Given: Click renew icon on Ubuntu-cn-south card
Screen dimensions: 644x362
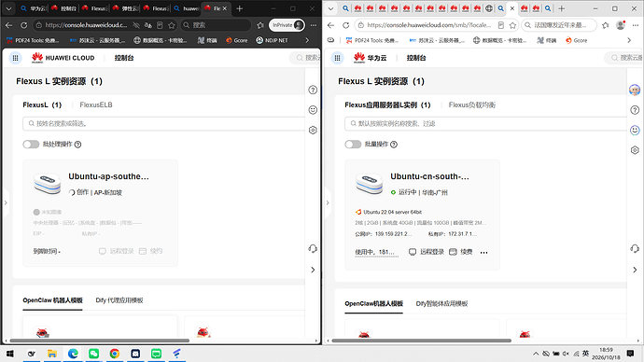Looking at the screenshot, I should pos(453,252).
